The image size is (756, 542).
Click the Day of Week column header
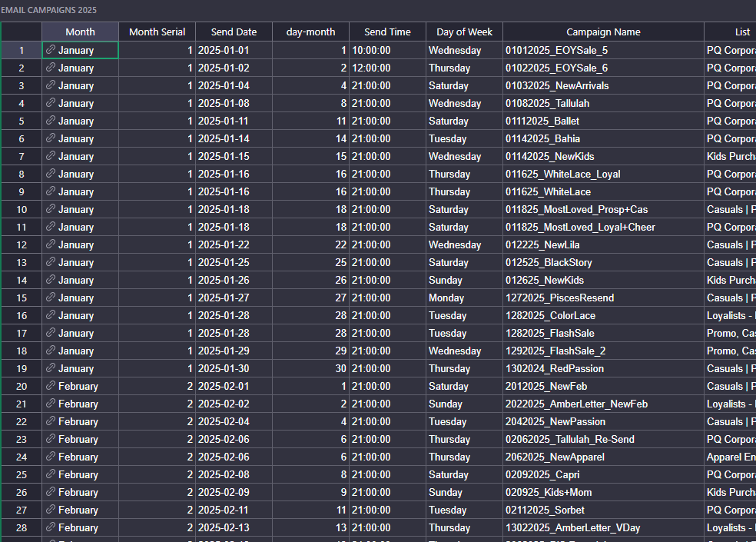point(464,32)
